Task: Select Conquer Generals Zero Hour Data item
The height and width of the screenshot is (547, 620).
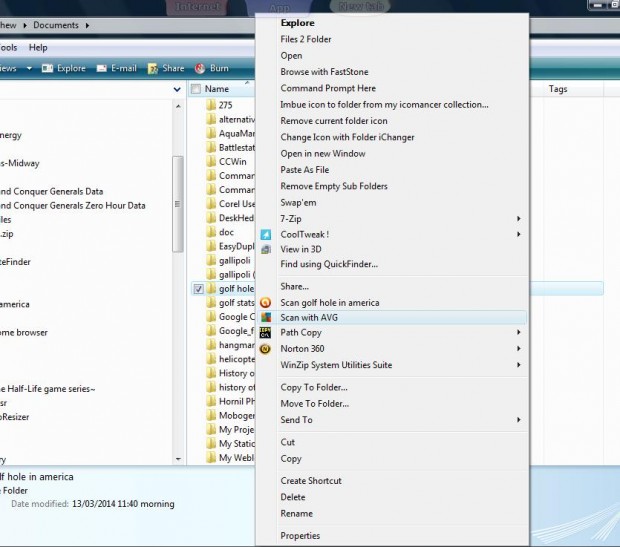Action: click(x=73, y=206)
